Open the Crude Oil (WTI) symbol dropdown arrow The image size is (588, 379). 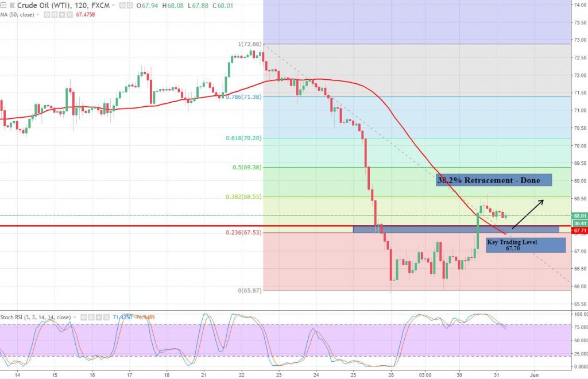(113, 5)
